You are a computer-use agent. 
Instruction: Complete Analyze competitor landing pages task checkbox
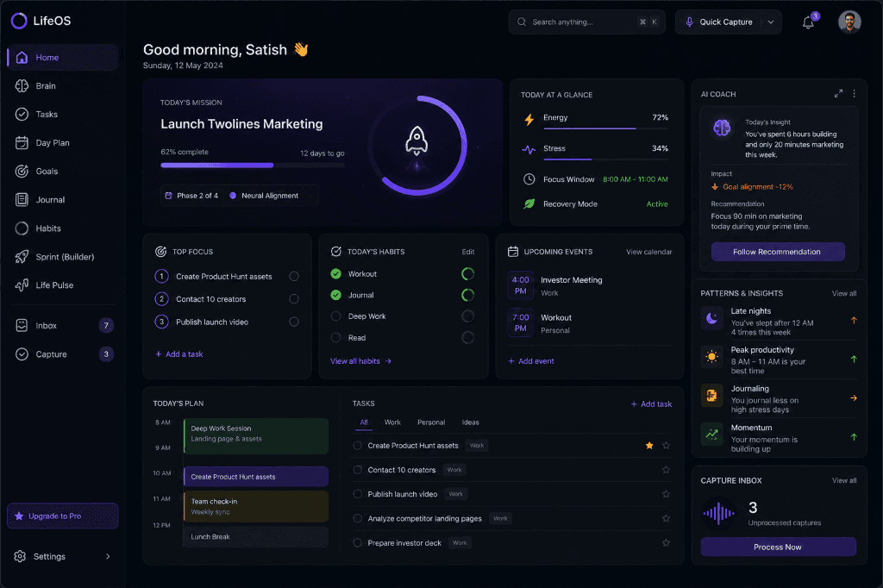(x=357, y=518)
